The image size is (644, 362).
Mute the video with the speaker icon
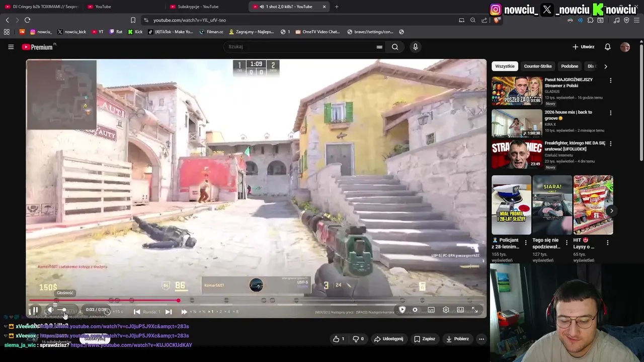tap(50, 310)
